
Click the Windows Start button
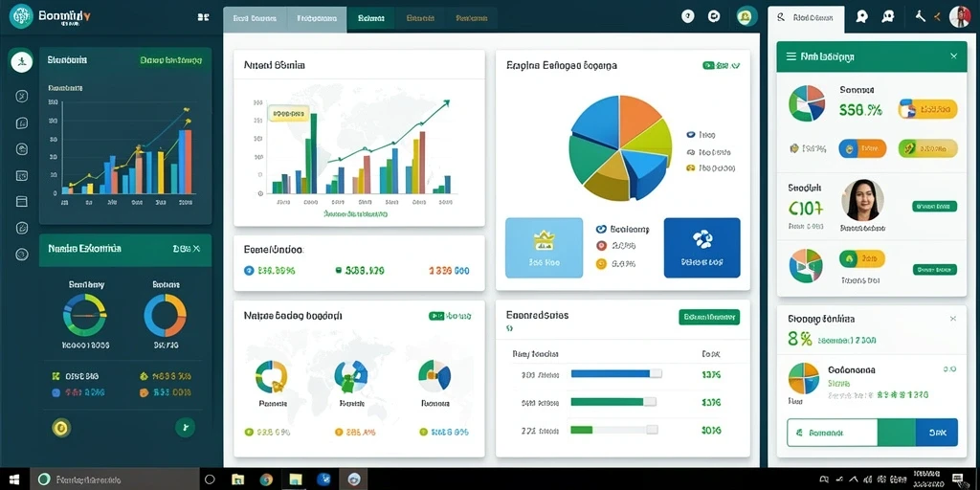pos(13,479)
